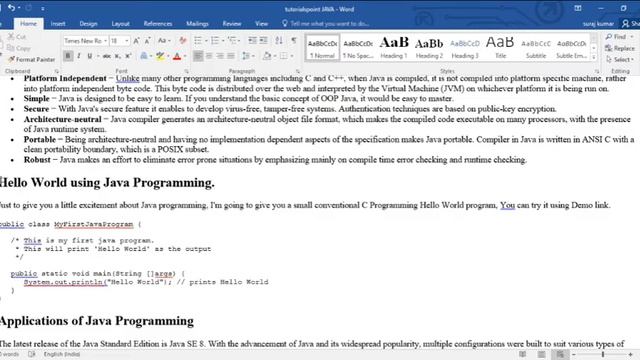Click the Multilevel List icon
This screenshot has width=640, height=360.
[x=232, y=41]
